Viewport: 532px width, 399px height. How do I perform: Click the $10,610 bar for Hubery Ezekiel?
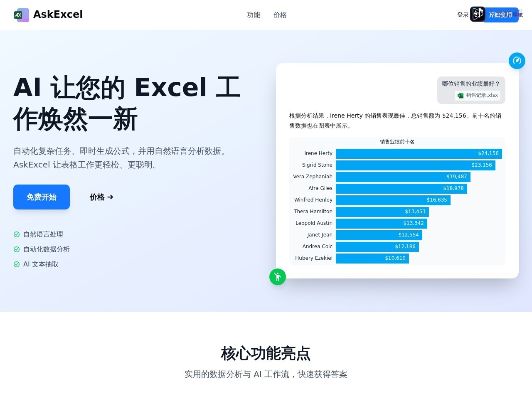[372, 258]
